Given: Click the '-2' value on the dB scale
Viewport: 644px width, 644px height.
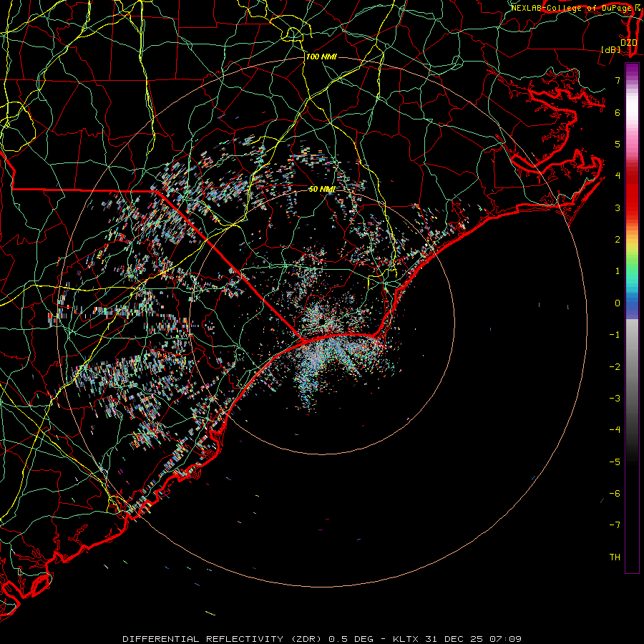Looking at the screenshot, I should [x=615, y=366].
